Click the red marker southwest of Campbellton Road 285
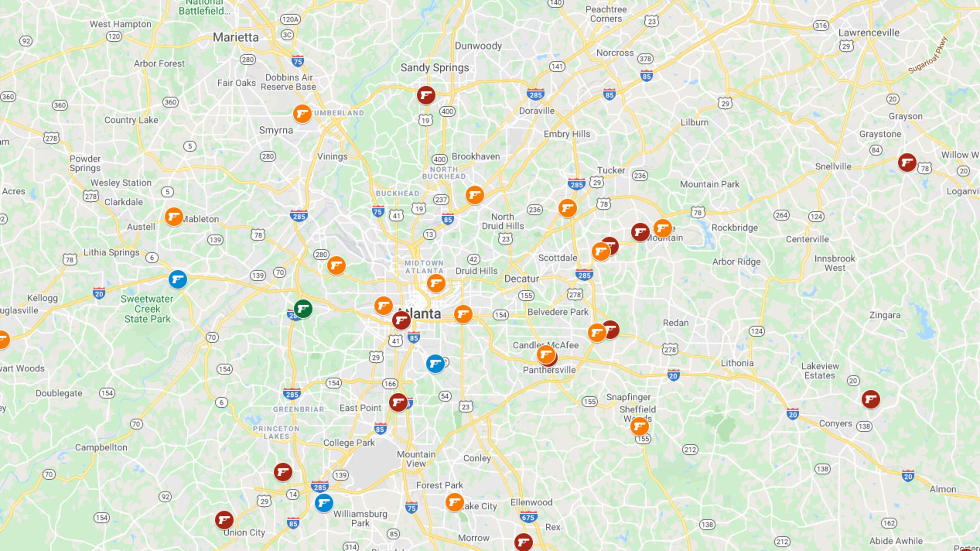 point(283,472)
